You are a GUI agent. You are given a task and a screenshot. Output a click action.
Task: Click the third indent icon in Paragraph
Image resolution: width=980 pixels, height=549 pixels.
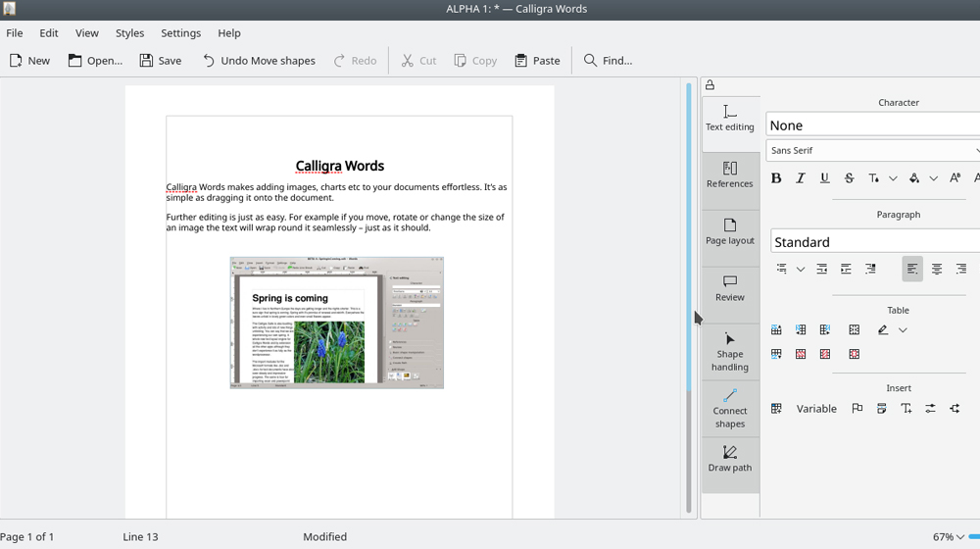870,269
